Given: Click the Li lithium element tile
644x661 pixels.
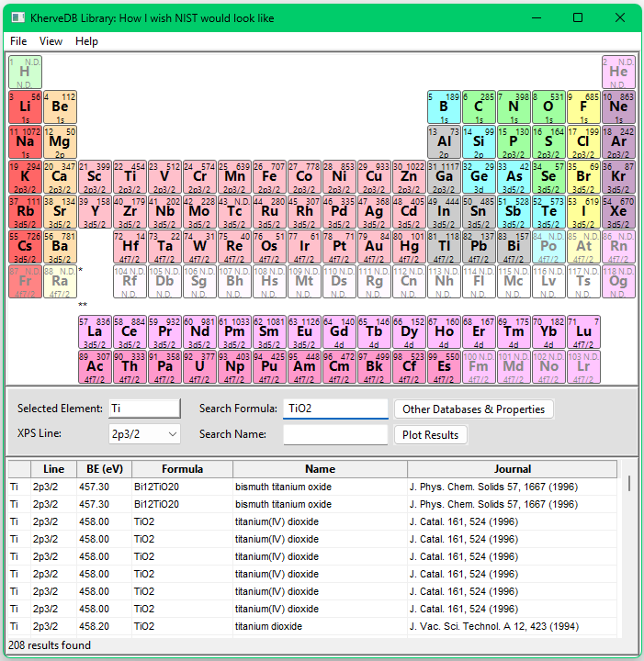Looking at the screenshot, I should (x=26, y=107).
